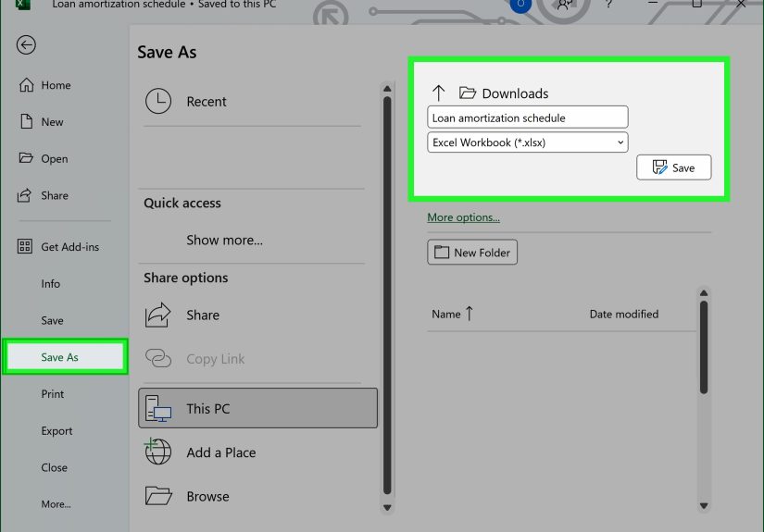Click the Add a Place globe icon
Viewport: 764px width, 532px height.
[157, 452]
